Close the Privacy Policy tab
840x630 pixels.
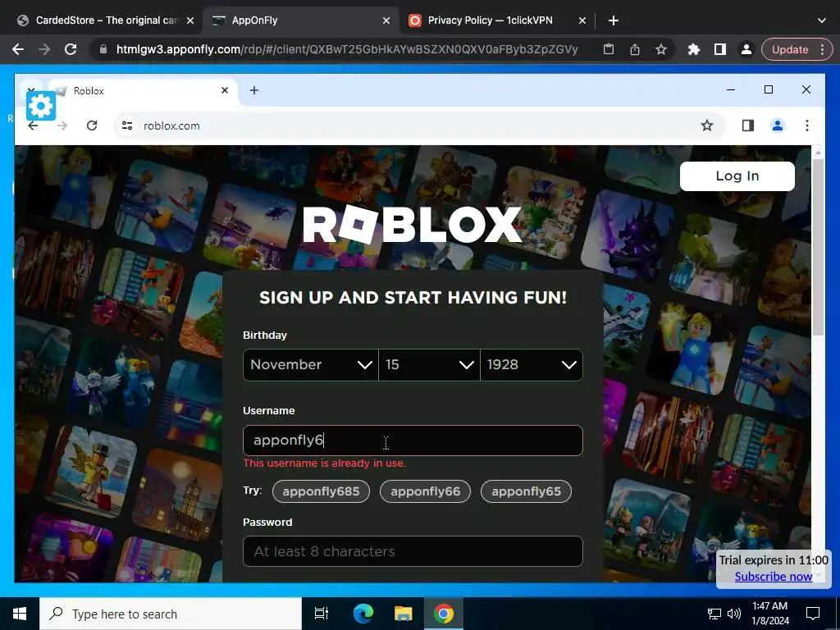point(582,21)
